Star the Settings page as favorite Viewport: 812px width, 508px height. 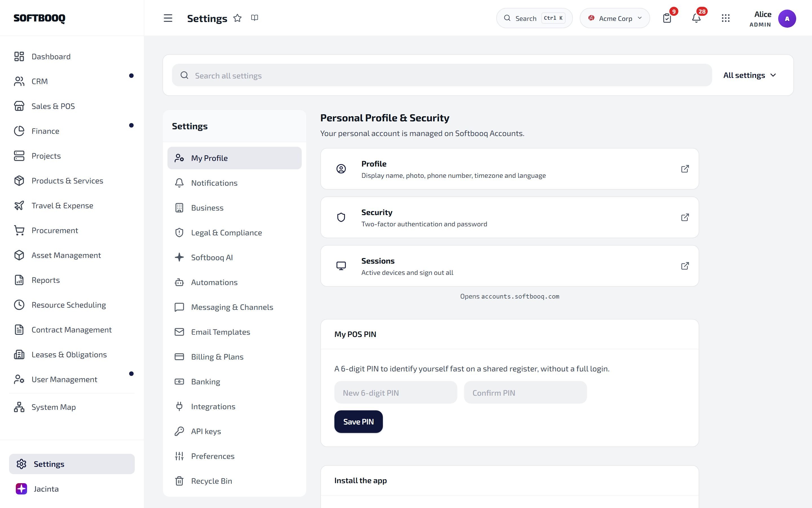click(x=237, y=18)
